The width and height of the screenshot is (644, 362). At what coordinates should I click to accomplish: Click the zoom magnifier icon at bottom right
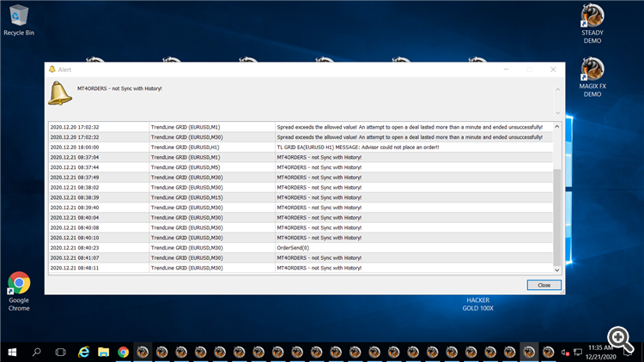point(620,339)
